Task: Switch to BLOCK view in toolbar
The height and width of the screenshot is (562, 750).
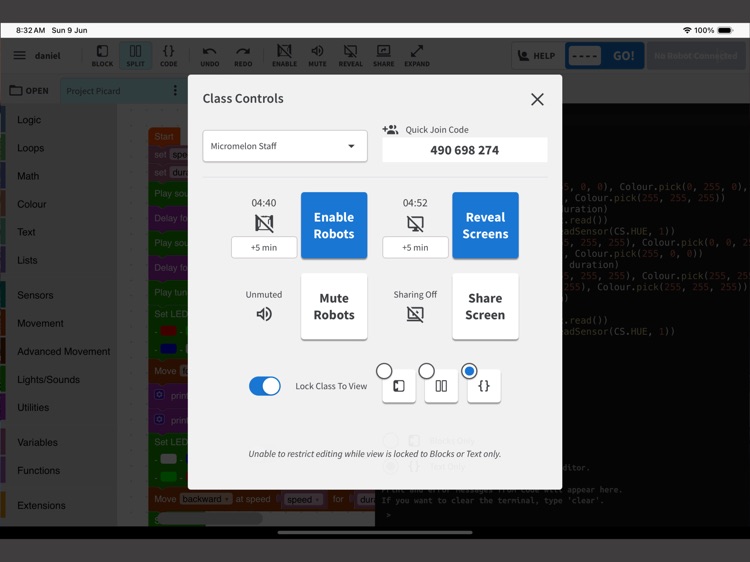Action: click(102, 56)
